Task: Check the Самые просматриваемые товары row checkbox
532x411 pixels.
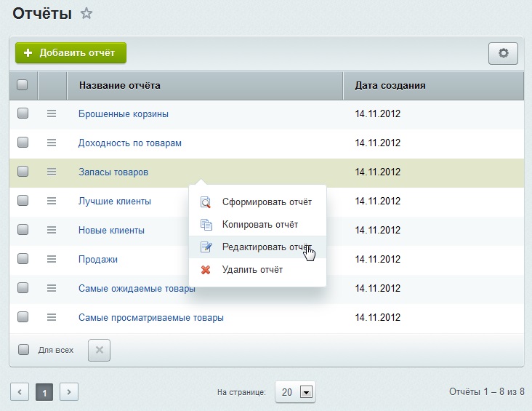Action: click(x=23, y=317)
